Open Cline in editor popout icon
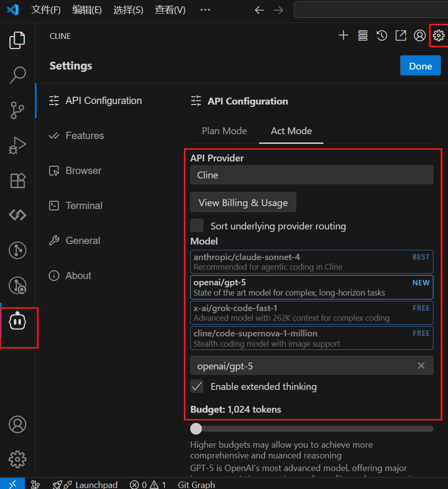The height and width of the screenshot is (489, 448). (401, 35)
